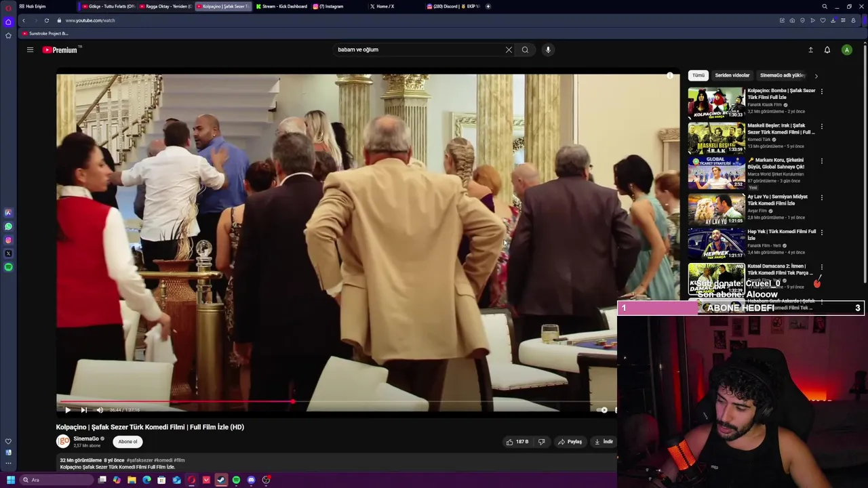Open Spotify from the taskbar
This screenshot has width=868, height=488.
(236, 480)
